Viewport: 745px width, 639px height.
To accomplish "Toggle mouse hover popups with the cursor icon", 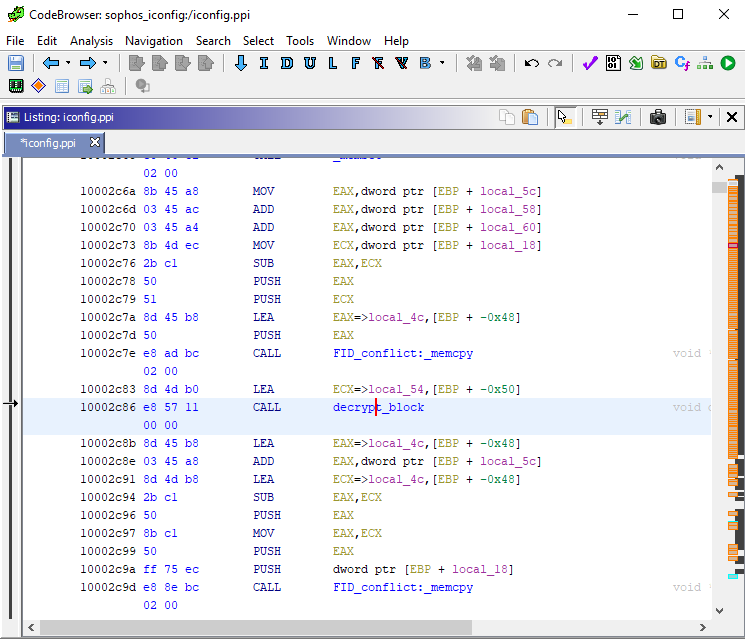I will click(564, 117).
